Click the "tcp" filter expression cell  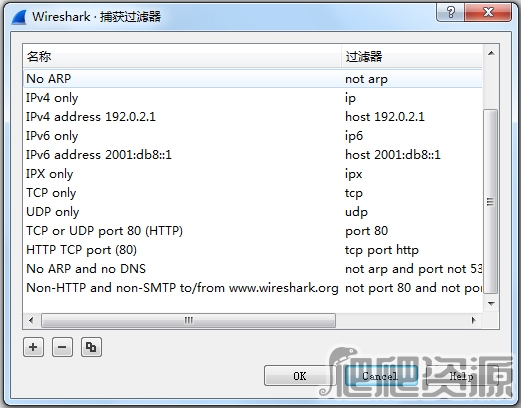pyautogui.click(x=354, y=193)
